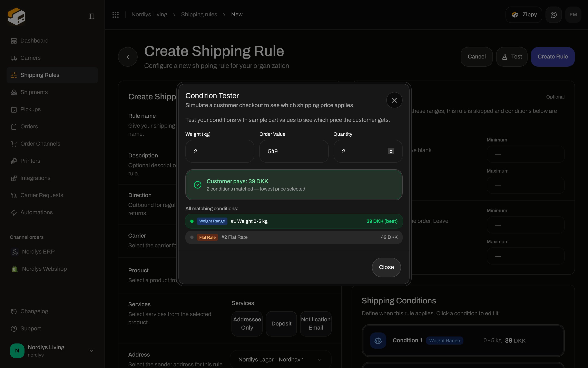Click the Close button in dialog
Viewport: 588px width, 368px height.
[x=386, y=267]
